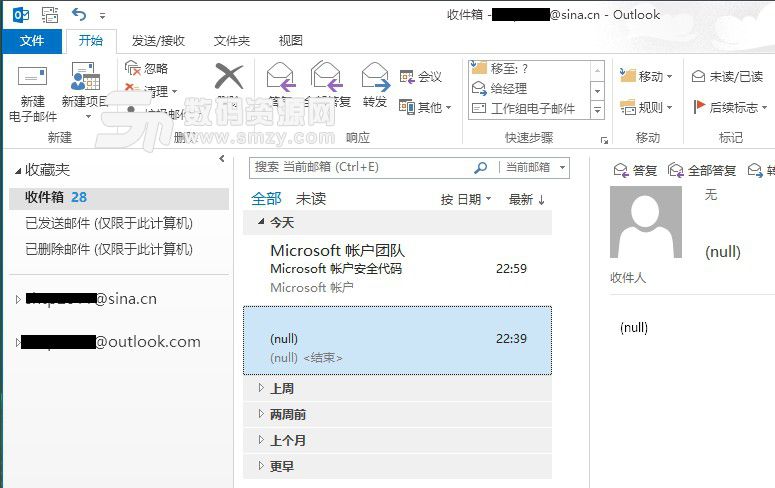Click sender avatar picture in reading pane

[646, 222]
